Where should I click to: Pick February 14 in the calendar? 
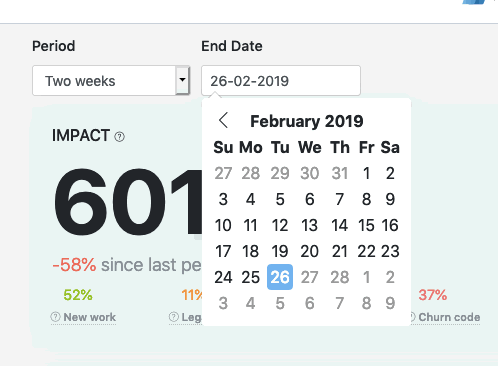340,225
